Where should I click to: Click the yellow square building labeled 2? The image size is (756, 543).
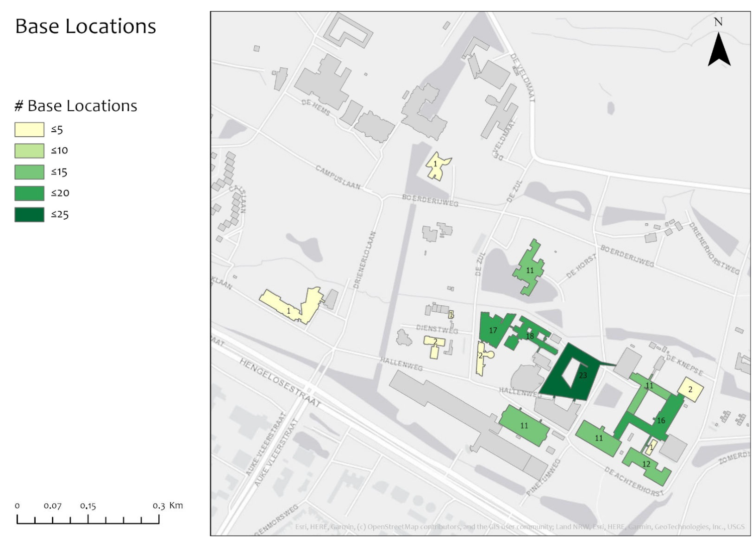click(x=691, y=389)
